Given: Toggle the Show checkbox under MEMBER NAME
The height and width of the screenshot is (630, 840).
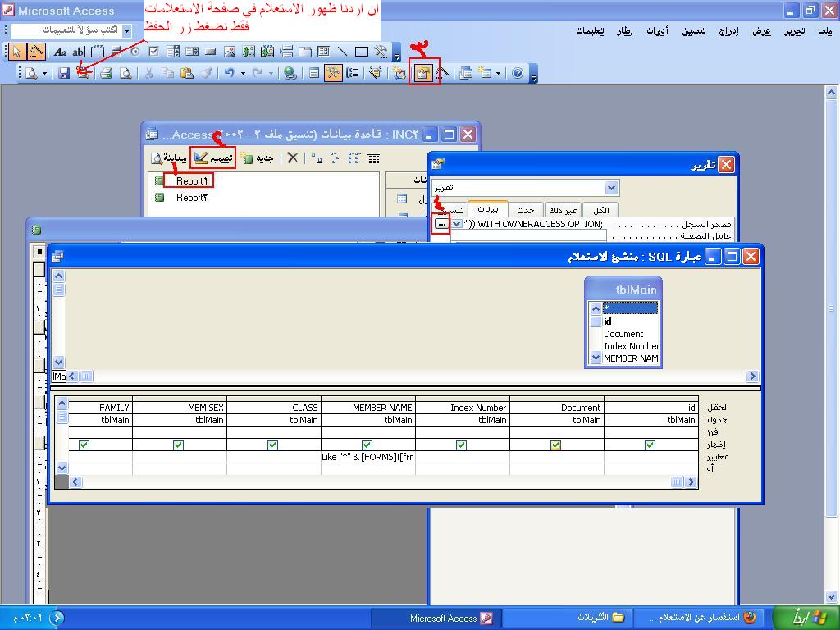Looking at the screenshot, I should (367, 445).
